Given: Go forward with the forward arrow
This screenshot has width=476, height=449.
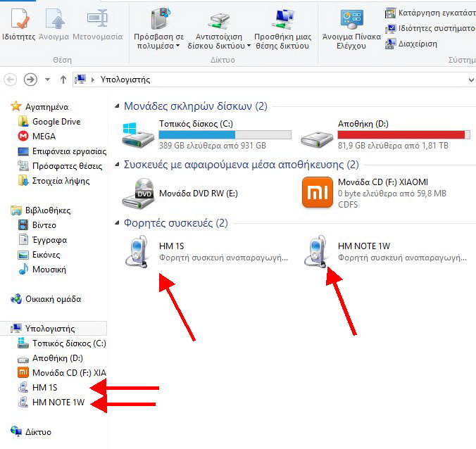Looking at the screenshot, I should (30, 80).
